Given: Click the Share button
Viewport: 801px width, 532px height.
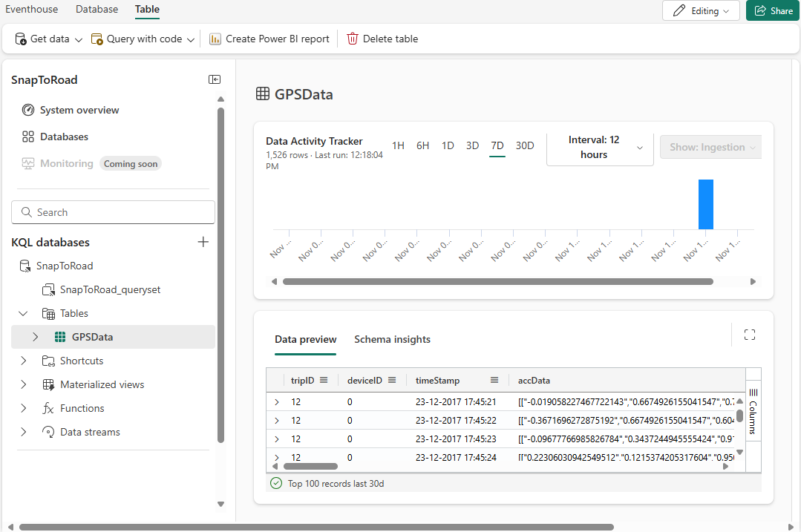Looking at the screenshot, I should click(x=773, y=10).
